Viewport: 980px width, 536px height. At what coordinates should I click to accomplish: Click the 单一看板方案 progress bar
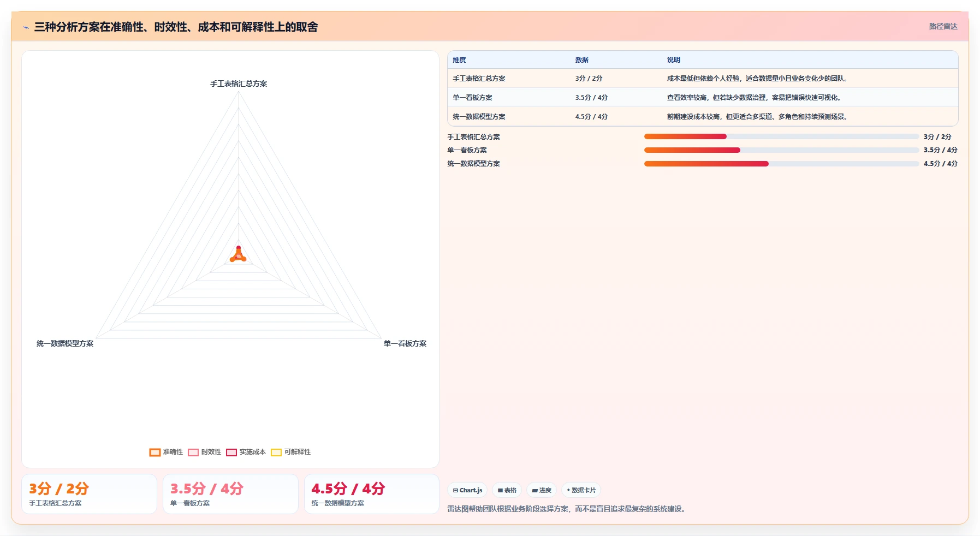click(781, 150)
